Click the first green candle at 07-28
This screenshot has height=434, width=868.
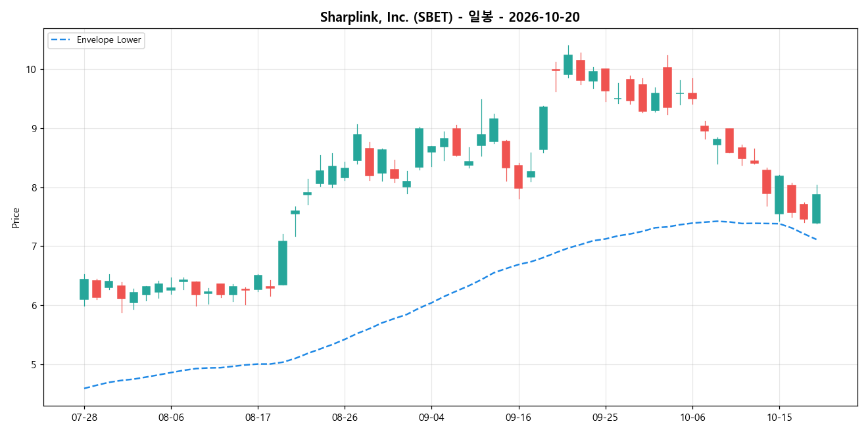point(84,289)
